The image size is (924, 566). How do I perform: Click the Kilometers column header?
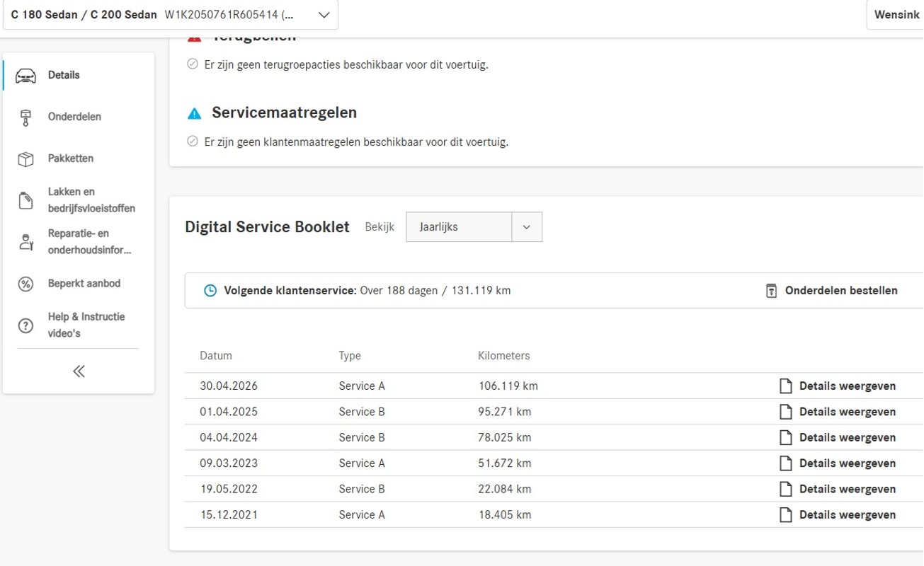point(504,356)
